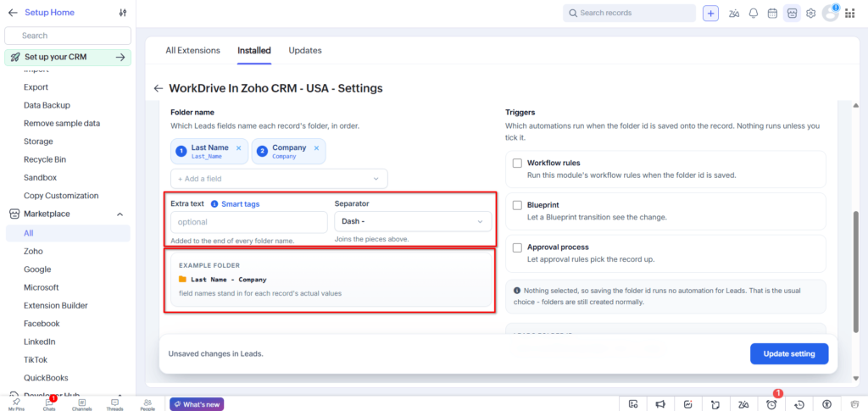
Task: Open Threads in bottom bar
Action: click(x=114, y=404)
